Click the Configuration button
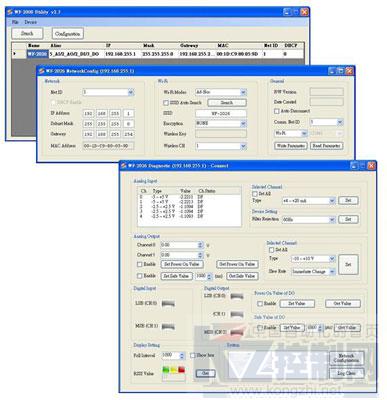This screenshot has height=400, width=387. [x=68, y=34]
